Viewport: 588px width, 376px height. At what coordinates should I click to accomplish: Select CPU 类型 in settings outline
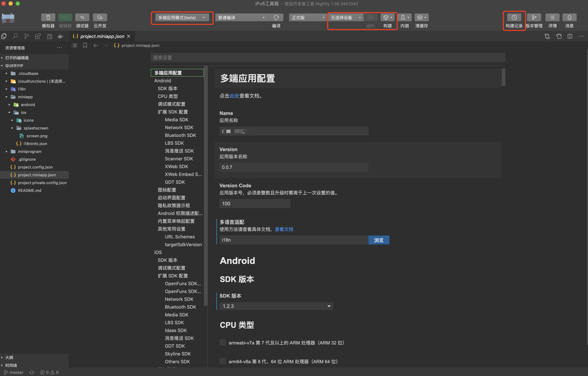(x=168, y=96)
